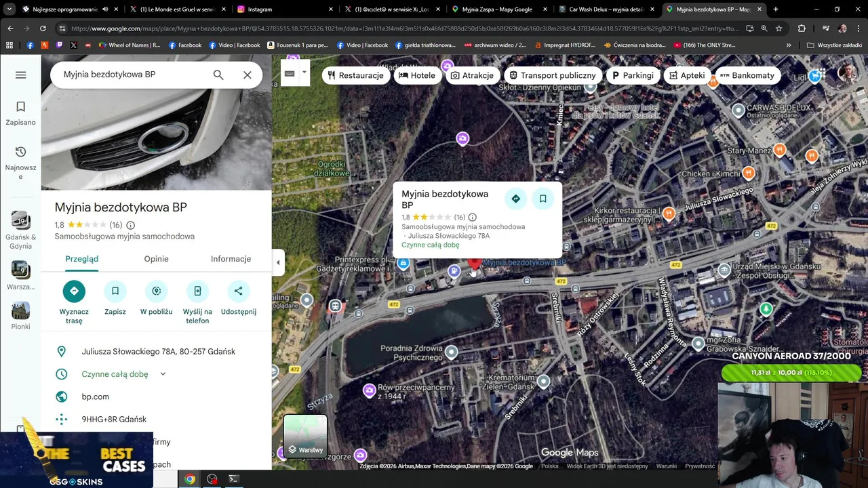This screenshot has height=488, width=868.
Task: Open the Wheel of Names bookmark
Action: point(129,45)
